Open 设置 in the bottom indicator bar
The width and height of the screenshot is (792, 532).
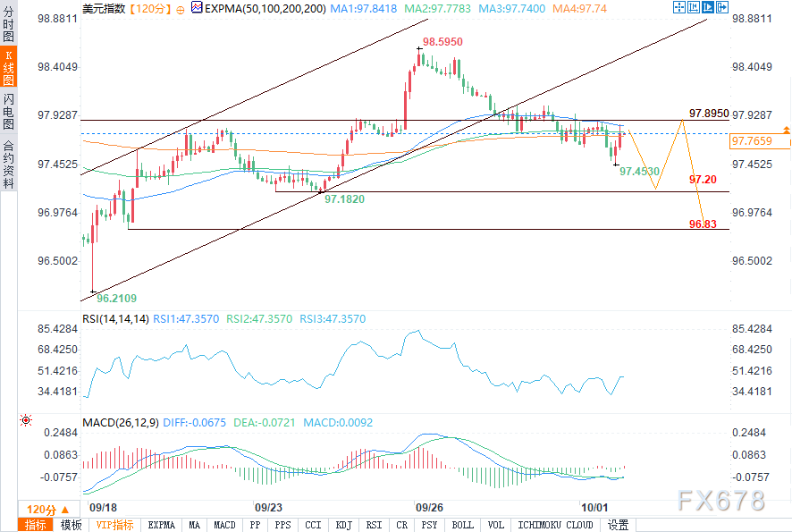pos(618,525)
